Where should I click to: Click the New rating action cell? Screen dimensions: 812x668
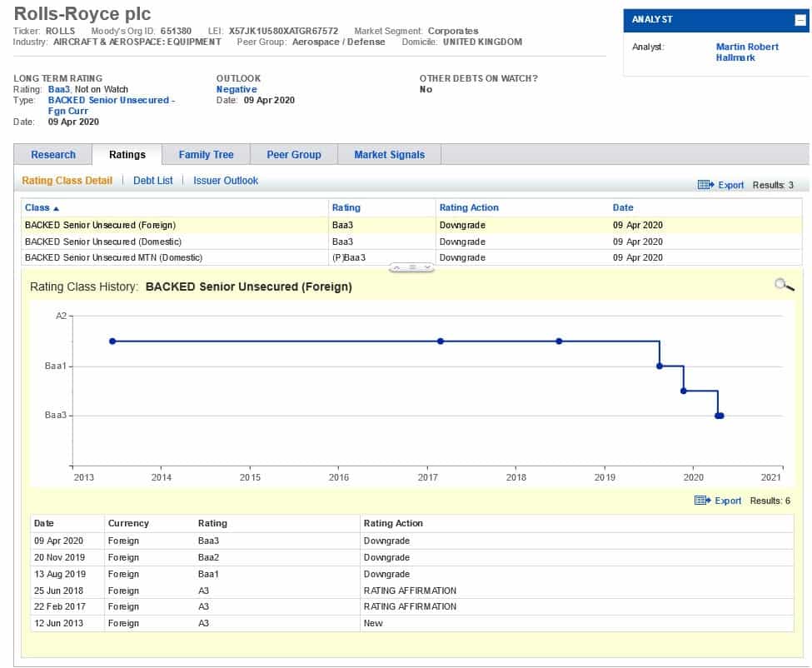coord(373,623)
